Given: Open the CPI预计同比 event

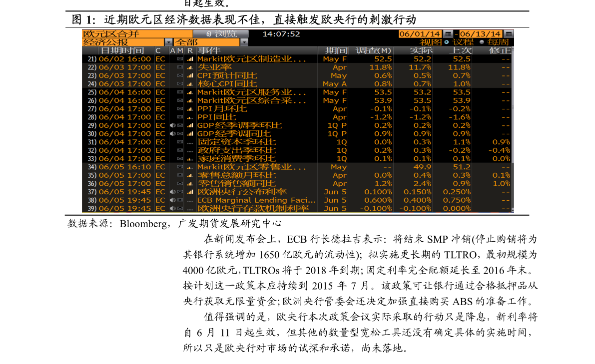Looking at the screenshot, I should coord(227,76).
